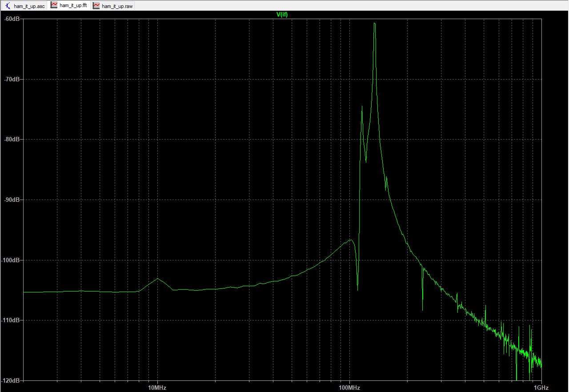
Task: Click the 100MHz frequency axis label
Action: [x=349, y=388]
